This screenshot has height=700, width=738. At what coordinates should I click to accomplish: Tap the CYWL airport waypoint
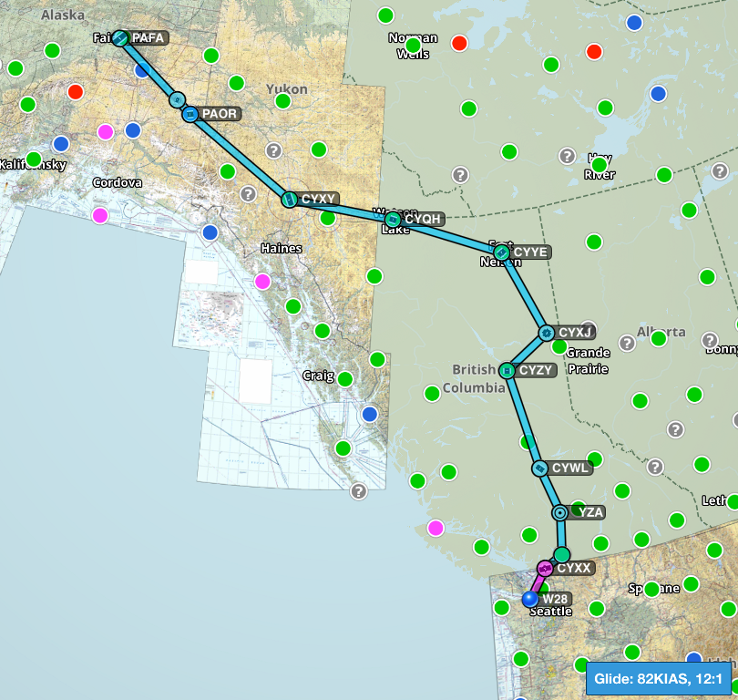[x=540, y=468]
